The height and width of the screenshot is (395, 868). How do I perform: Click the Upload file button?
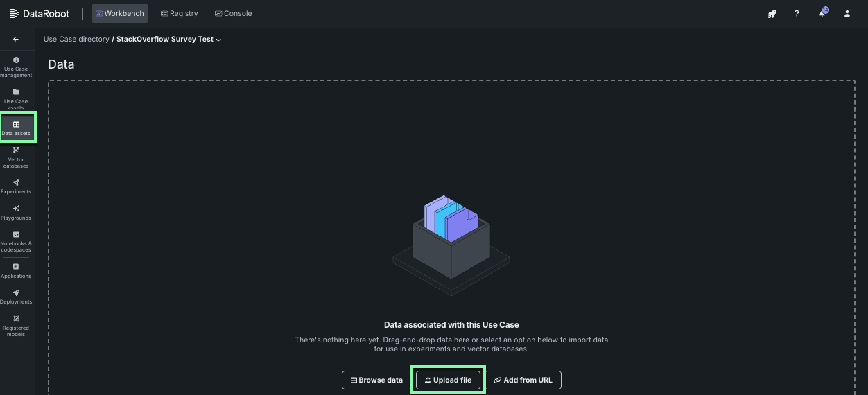coord(448,380)
